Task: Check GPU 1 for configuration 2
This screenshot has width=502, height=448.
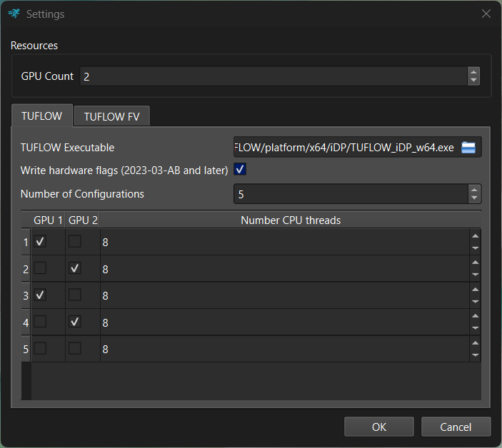Action: [40, 268]
